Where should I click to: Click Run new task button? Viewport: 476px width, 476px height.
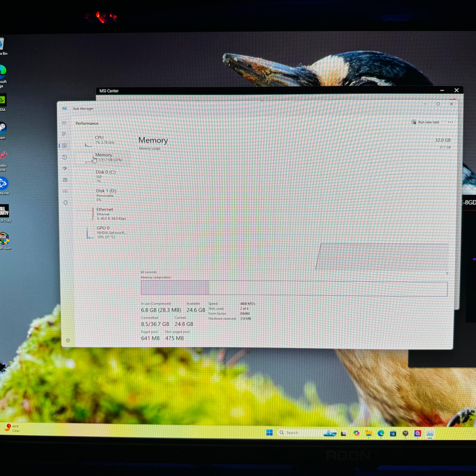pos(425,122)
